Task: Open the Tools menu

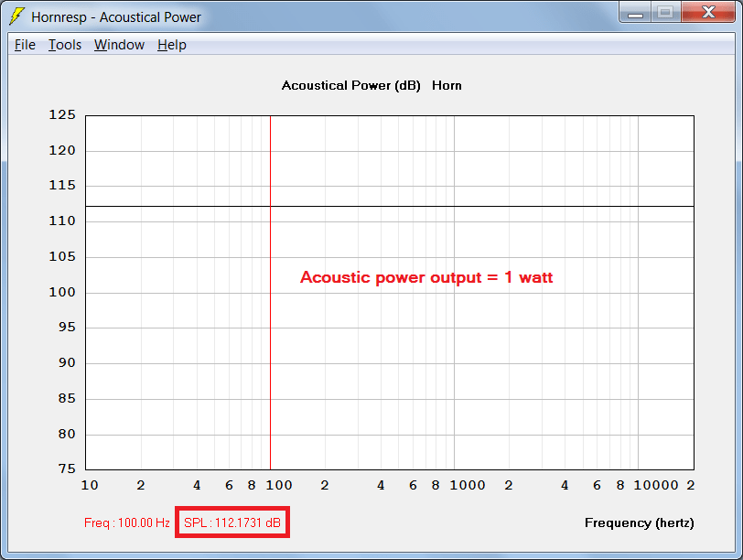Action: (x=65, y=45)
